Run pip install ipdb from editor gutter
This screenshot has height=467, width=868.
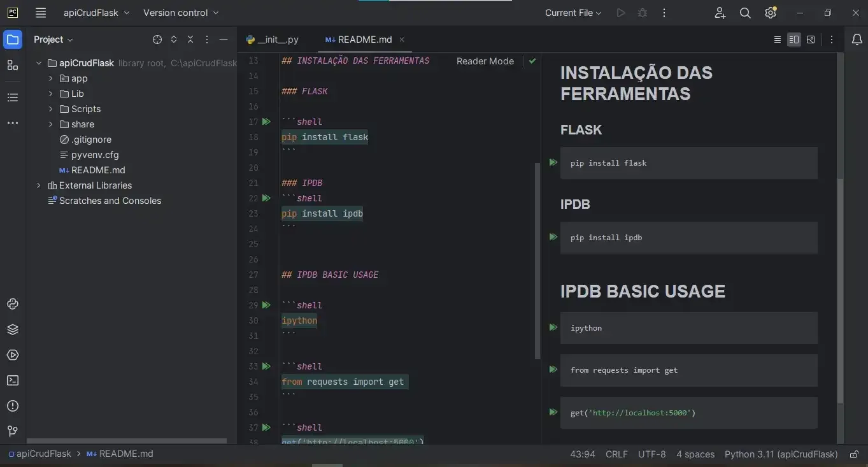point(266,198)
